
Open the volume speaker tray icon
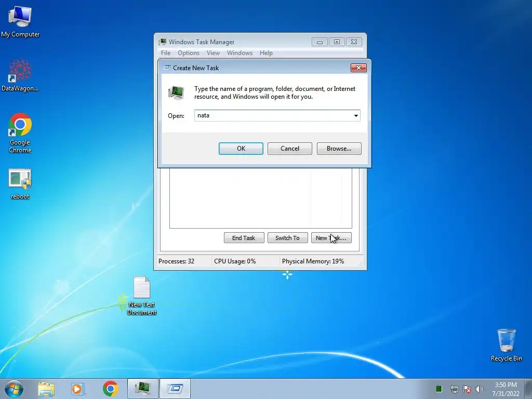pos(480,389)
